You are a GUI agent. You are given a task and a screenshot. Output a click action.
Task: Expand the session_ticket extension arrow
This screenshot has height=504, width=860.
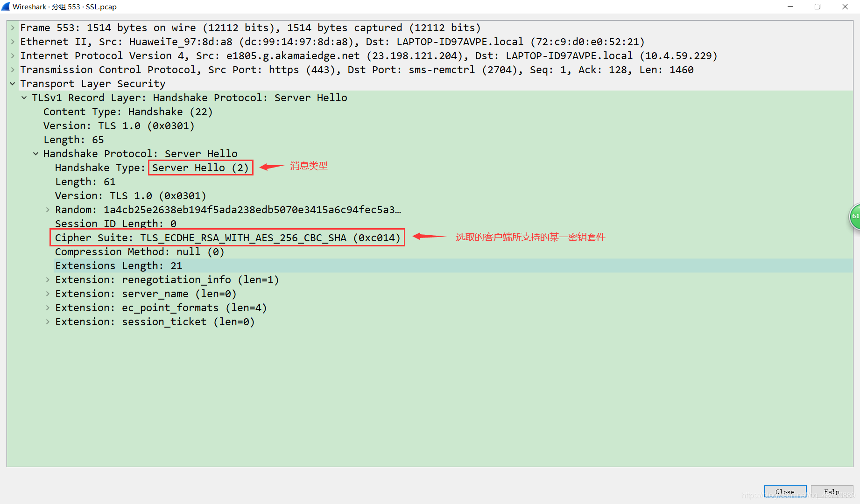coord(48,322)
